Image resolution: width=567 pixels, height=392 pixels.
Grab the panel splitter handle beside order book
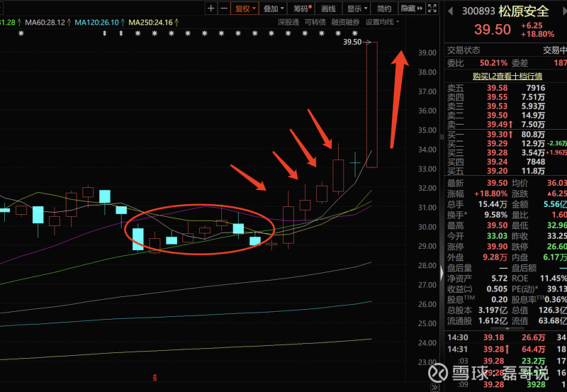coord(442,137)
